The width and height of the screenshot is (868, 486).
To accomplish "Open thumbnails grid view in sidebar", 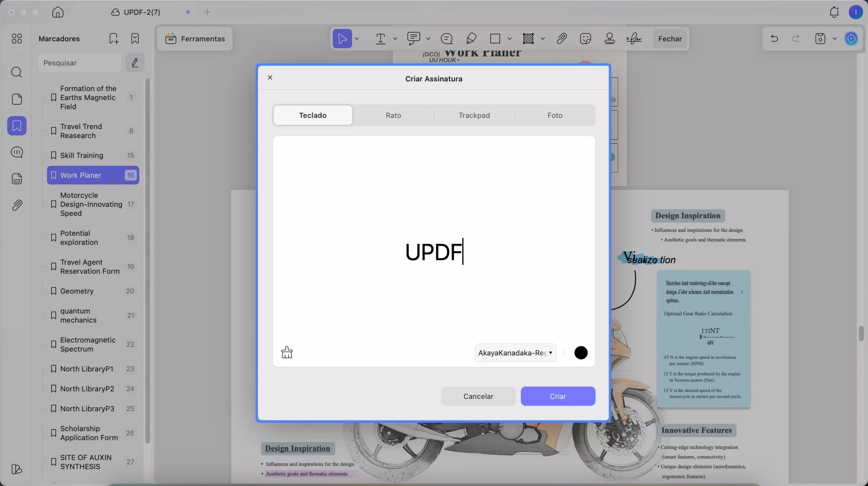I will (x=17, y=39).
